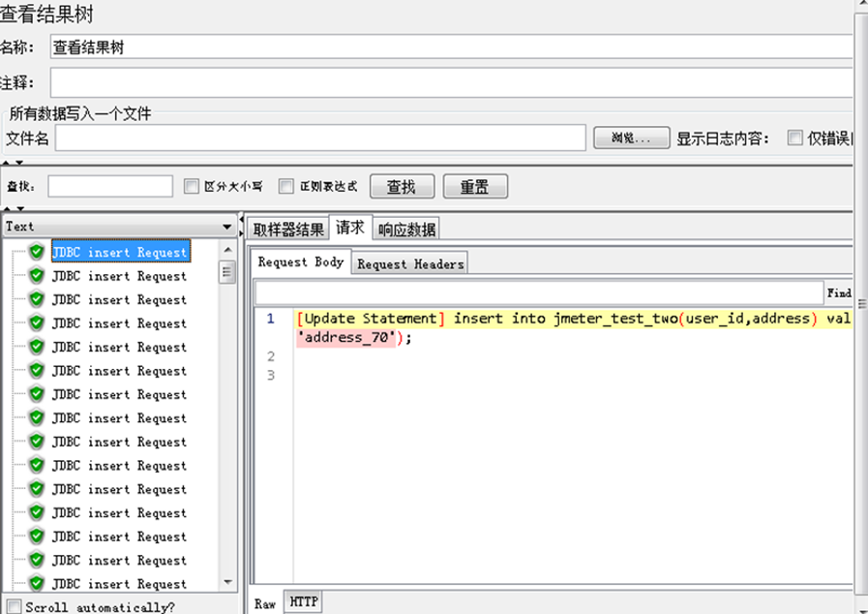This screenshot has height=614, width=868.
Task: Click the [Update Statement] text
Action: [371, 318]
